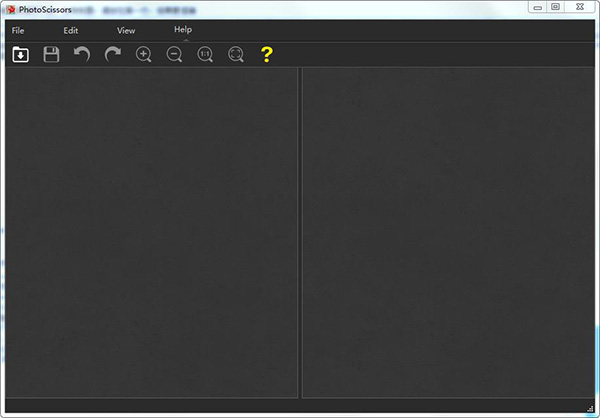Redo the last undone action

coord(113,54)
